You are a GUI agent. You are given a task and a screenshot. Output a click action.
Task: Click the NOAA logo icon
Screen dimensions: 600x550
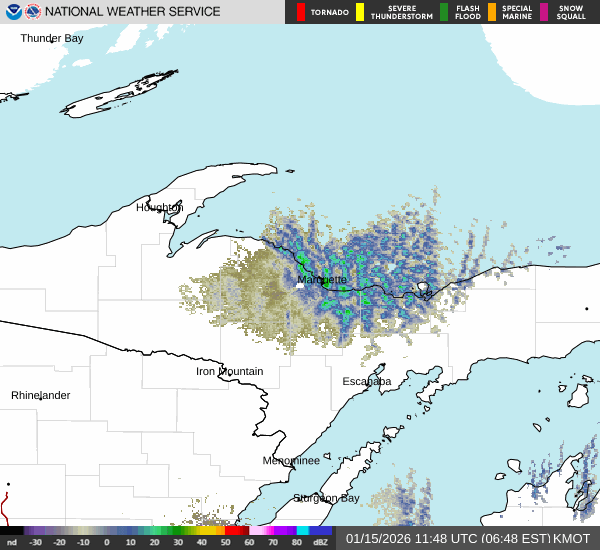11,12
